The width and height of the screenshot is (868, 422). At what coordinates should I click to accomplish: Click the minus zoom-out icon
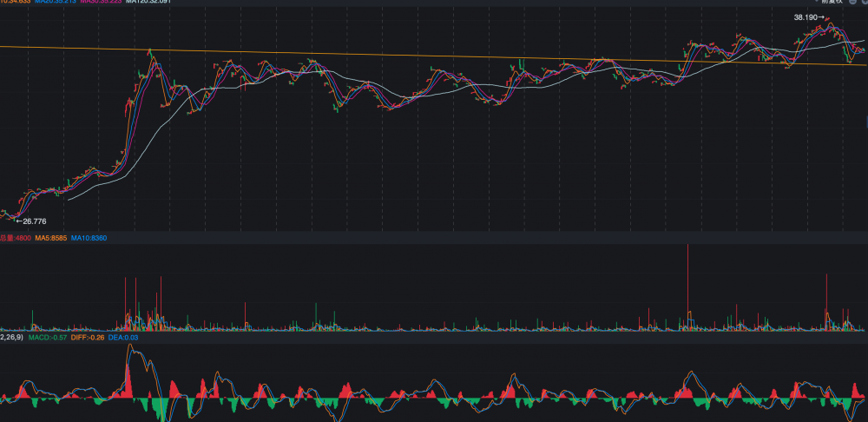point(853,2)
